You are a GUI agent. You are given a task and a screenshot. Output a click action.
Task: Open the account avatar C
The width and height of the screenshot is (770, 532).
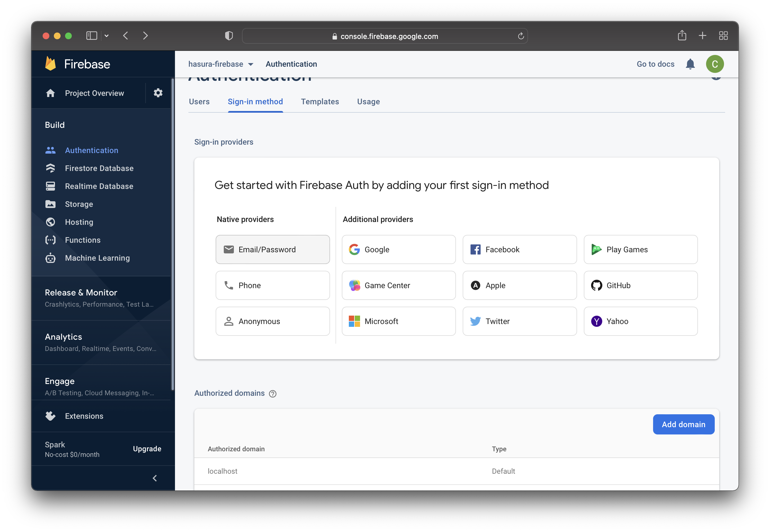click(x=715, y=64)
